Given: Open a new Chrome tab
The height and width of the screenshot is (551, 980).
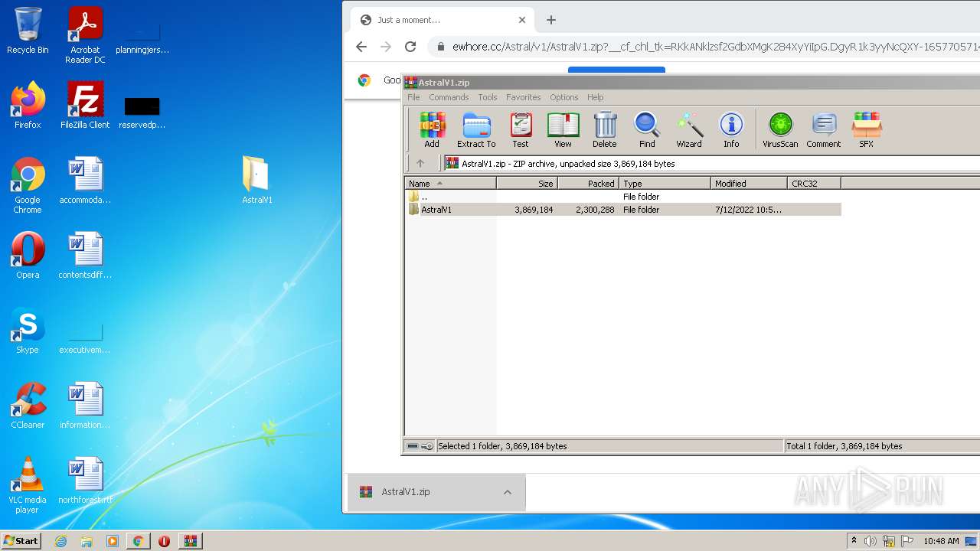Looking at the screenshot, I should pos(551,20).
